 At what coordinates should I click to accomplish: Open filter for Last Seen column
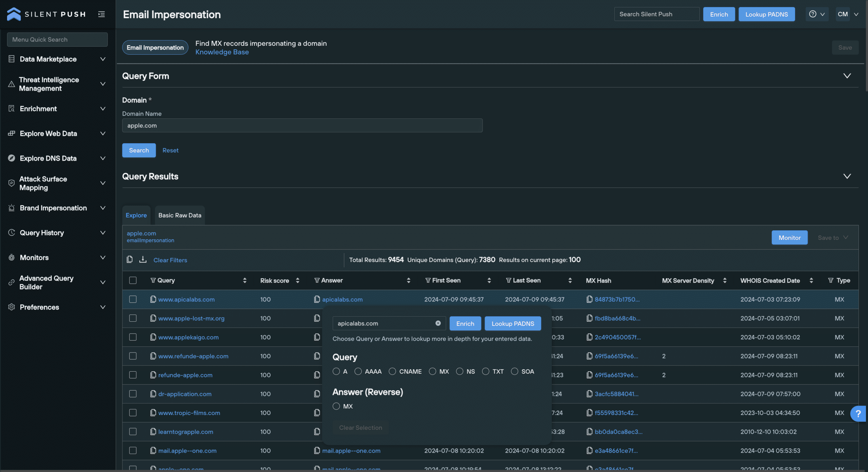[509, 280]
